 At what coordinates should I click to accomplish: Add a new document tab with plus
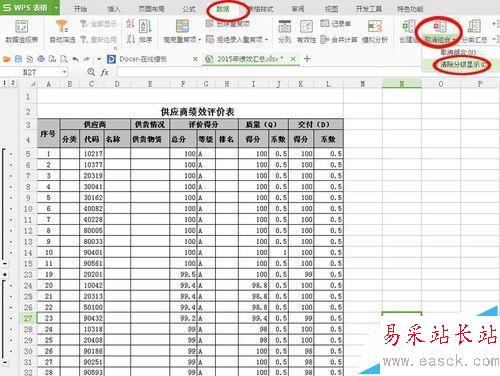click(307, 59)
